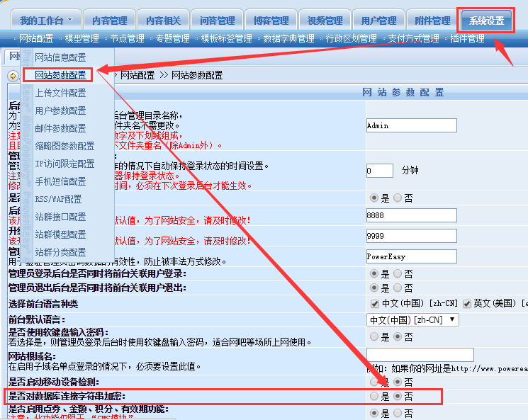The image size is (528, 420).
Task: Select 网站参数配置 in the dropdown menu
Action: (60, 75)
